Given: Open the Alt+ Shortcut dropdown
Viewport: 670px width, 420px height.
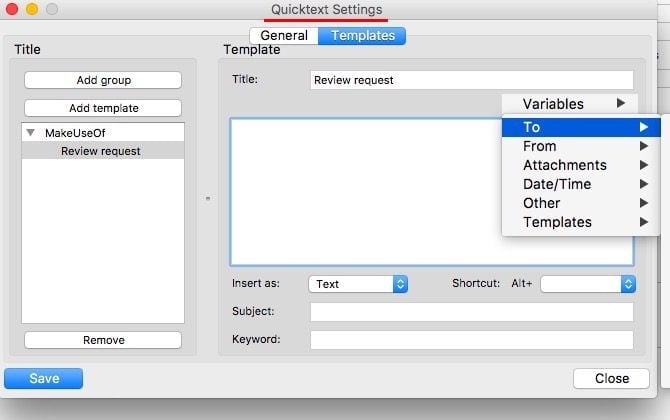Looking at the screenshot, I should click(588, 284).
